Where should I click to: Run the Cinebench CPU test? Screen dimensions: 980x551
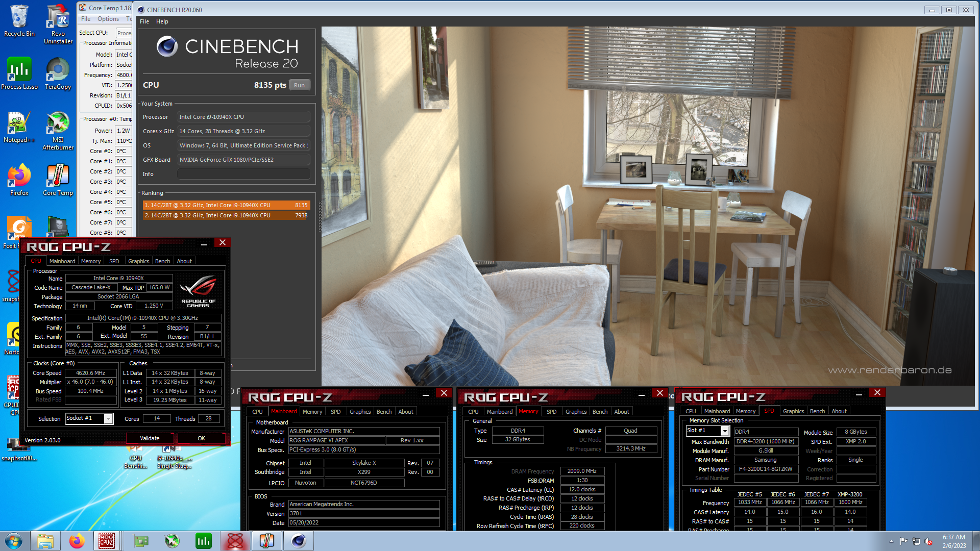point(300,85)
